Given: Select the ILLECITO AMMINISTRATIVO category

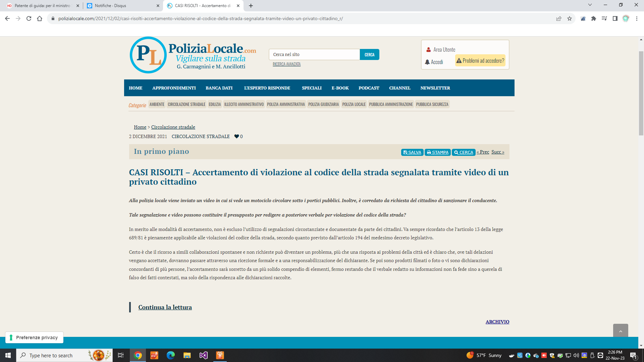Looking at the screenshot, I should tap(244, 104).
